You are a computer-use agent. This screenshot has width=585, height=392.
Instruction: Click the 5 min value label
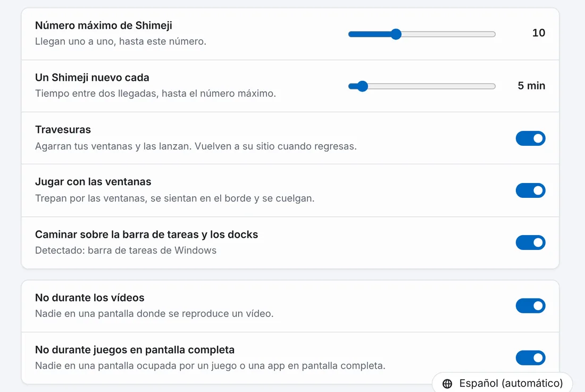(531, 86)
